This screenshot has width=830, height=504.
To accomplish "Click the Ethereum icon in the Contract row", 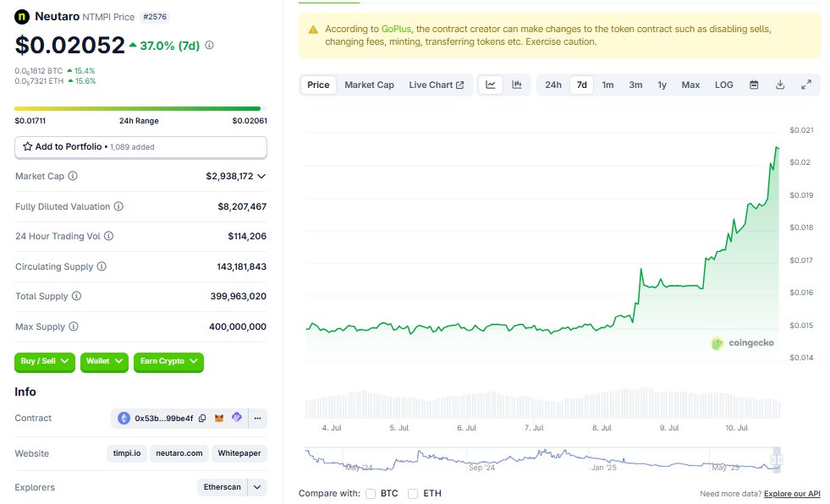I will click(x=124, y=419).
